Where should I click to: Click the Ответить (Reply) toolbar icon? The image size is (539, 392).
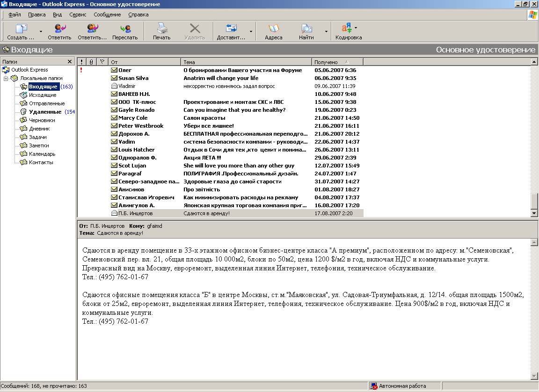[60, 29]
